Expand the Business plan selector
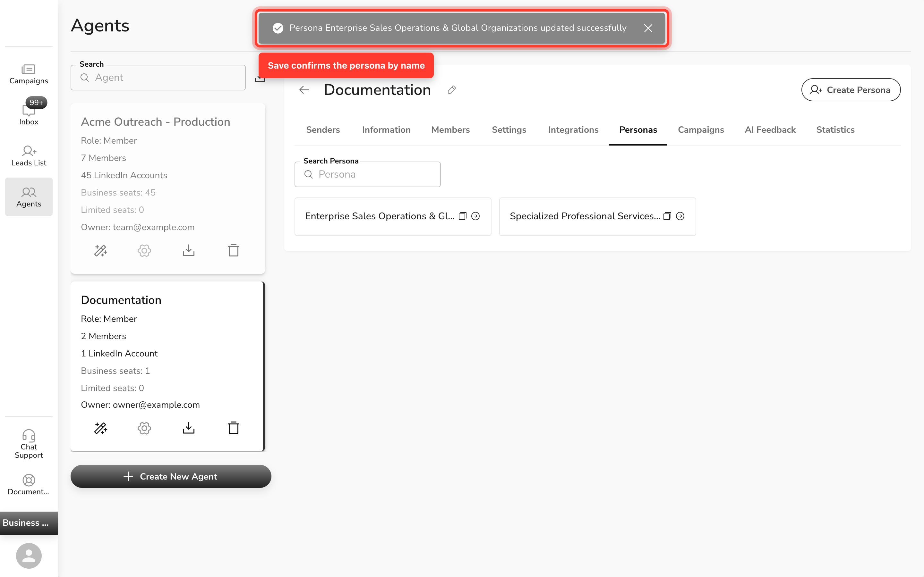The height and width of the screenshot is (577, 924). [29, 523]
